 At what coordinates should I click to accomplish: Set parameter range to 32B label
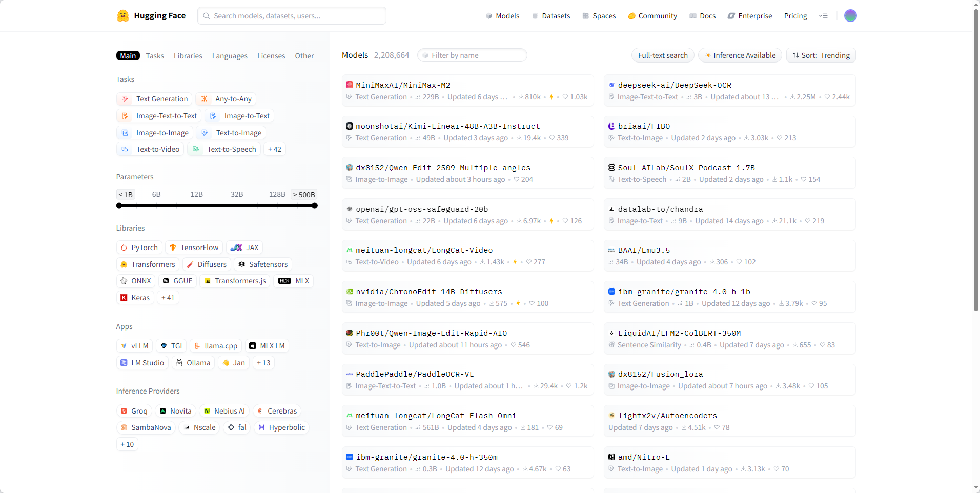[x=237, y=194]
